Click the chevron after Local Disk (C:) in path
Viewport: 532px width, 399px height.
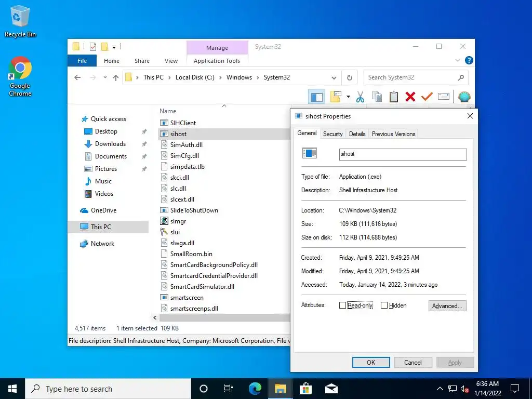point(220,78)
